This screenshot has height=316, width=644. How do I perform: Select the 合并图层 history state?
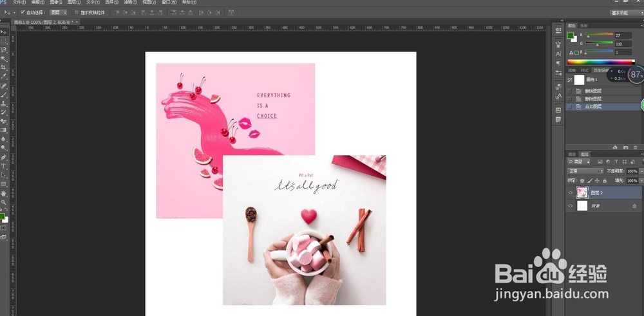click(603, 107)
